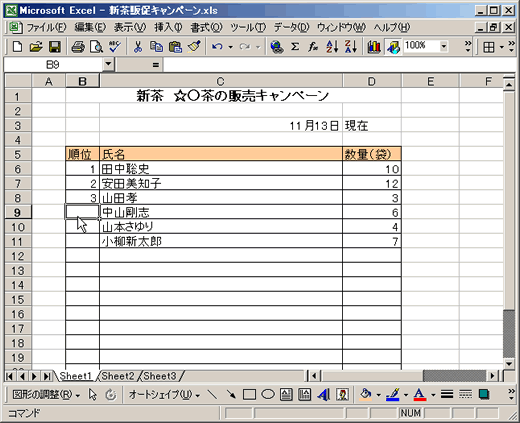Toggle the Select Objects arrow tool
Viewport: 520px width, 423px height.
[x=92, y=395]
